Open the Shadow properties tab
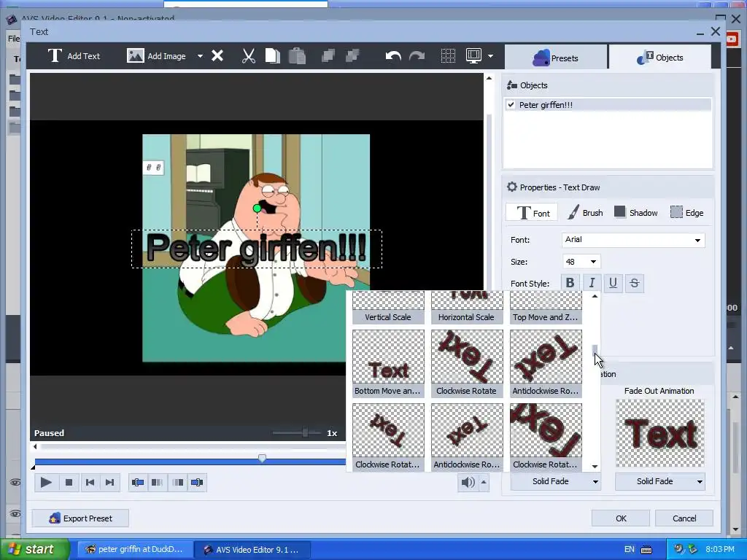Screen dimensions: 747x560 (635, 213)
